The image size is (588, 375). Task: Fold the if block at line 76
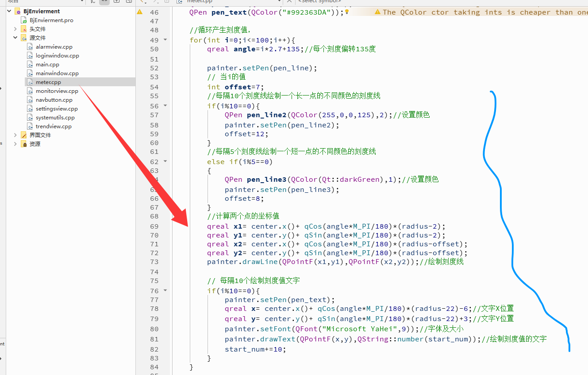pos(165,291)
